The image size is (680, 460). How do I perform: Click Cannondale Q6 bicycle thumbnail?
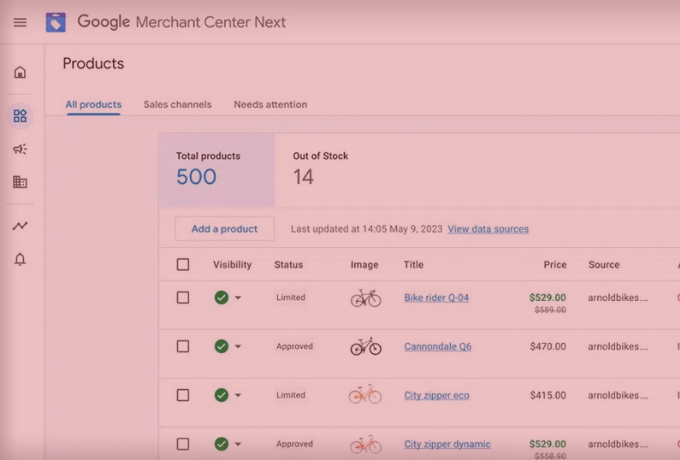(x=366, y=346)
